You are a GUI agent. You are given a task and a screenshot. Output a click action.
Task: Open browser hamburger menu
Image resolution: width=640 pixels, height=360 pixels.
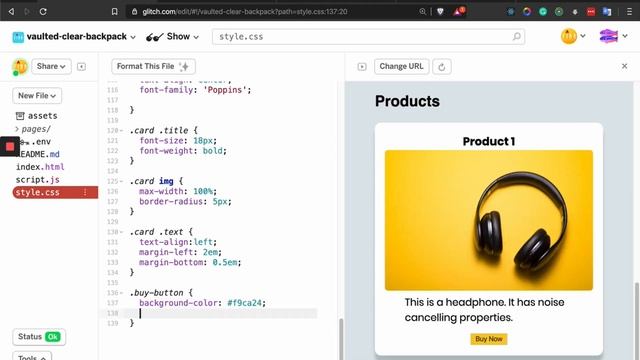[629, 12]
